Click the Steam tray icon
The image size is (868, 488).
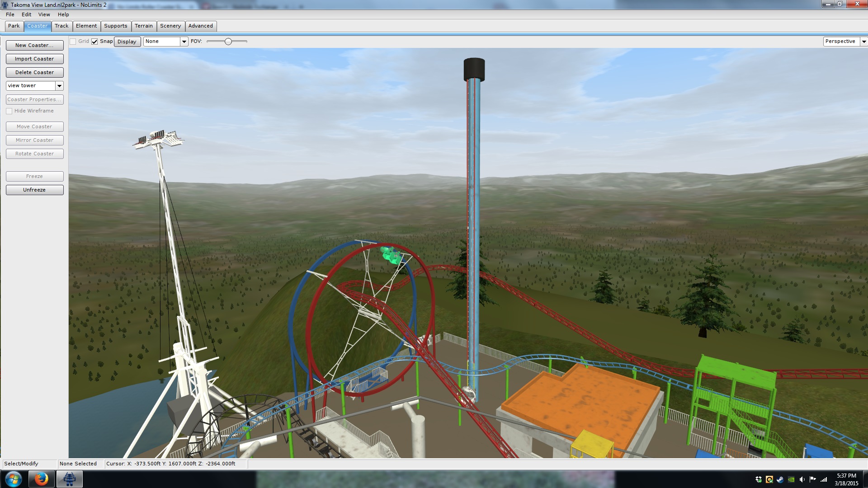pos(780,479)
